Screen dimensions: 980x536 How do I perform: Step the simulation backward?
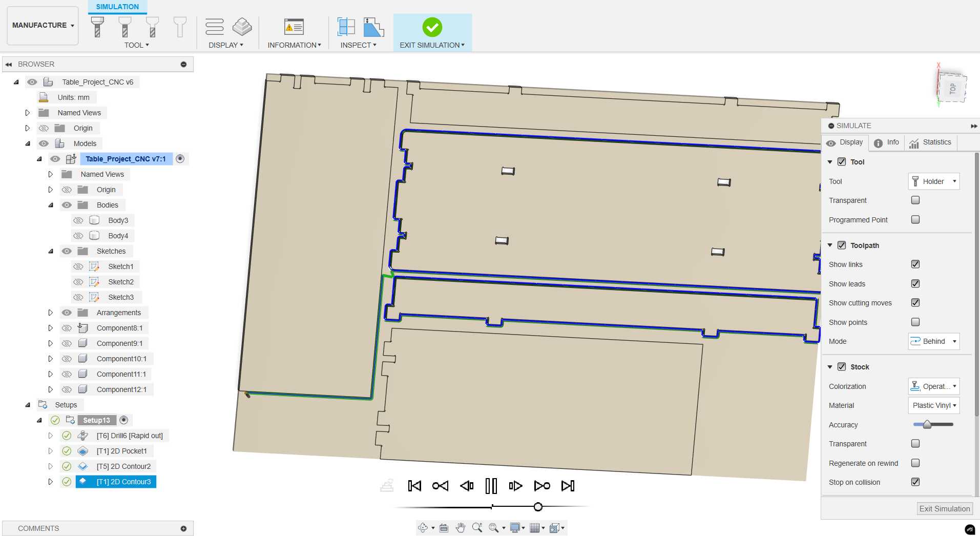point(466,485)
